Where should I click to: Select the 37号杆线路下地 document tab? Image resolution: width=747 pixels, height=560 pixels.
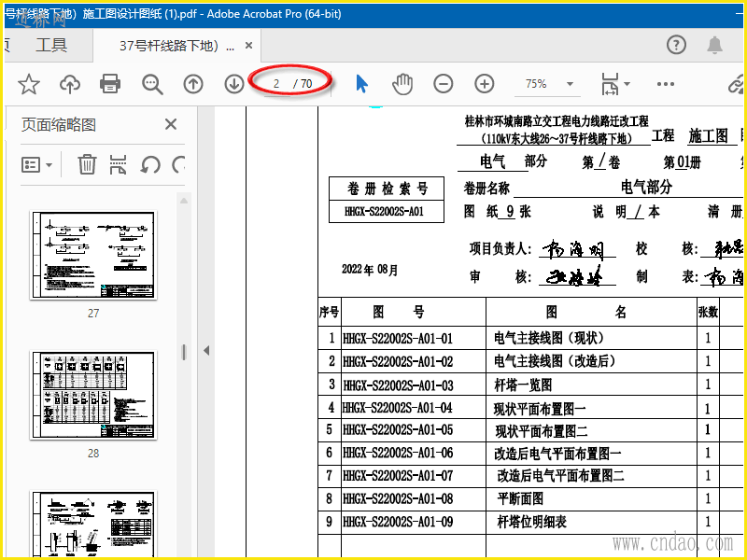pyautogui.click(x=176, y=46)
